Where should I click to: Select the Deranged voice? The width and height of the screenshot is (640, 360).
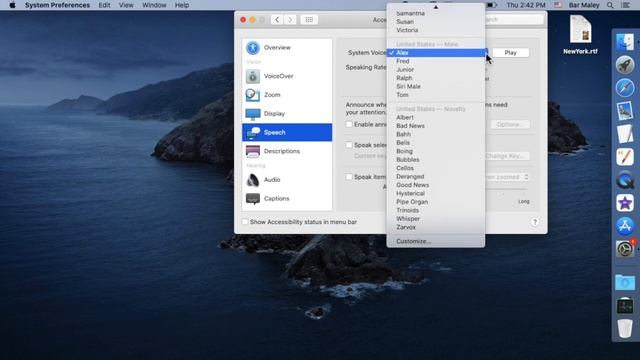pyautogui.click(x=436, y=177)
